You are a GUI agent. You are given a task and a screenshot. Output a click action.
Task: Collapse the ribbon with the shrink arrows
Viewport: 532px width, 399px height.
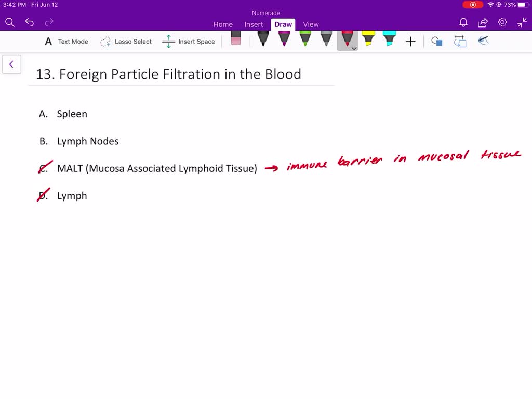click(x=522, y=23)
